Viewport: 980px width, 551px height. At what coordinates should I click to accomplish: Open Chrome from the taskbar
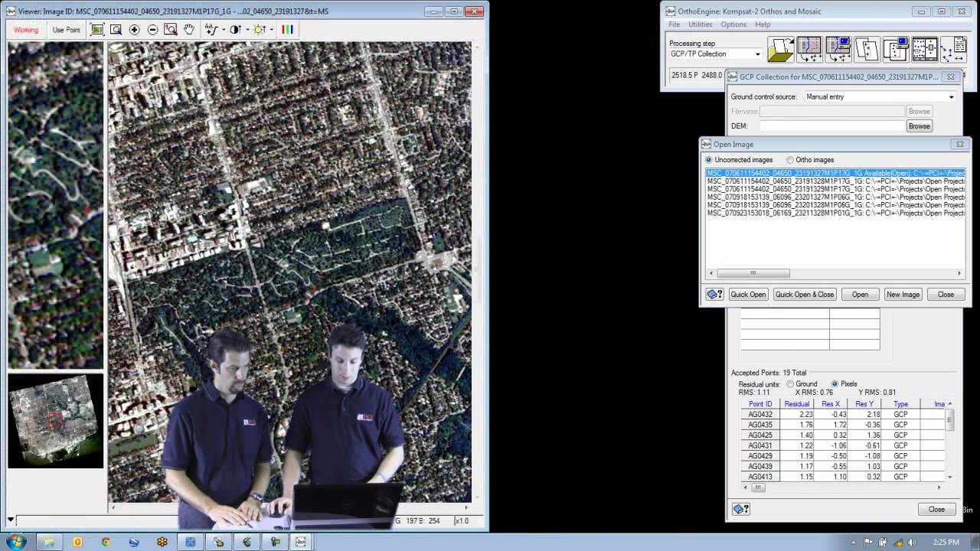coord(106,542)
